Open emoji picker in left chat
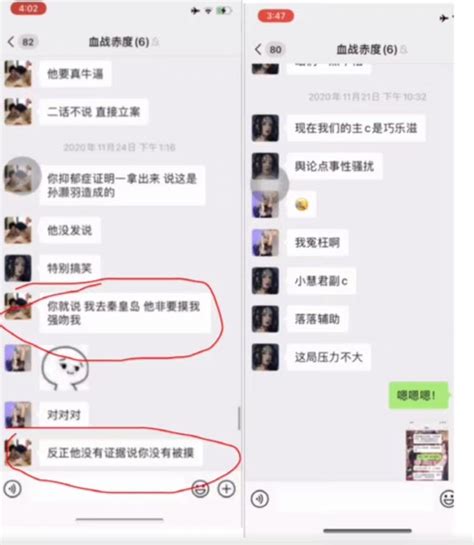 point(201,489)
